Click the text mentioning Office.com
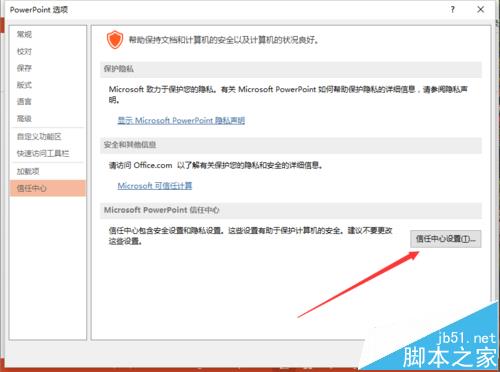Screen dimensions: 500x372 click(216, 165)
